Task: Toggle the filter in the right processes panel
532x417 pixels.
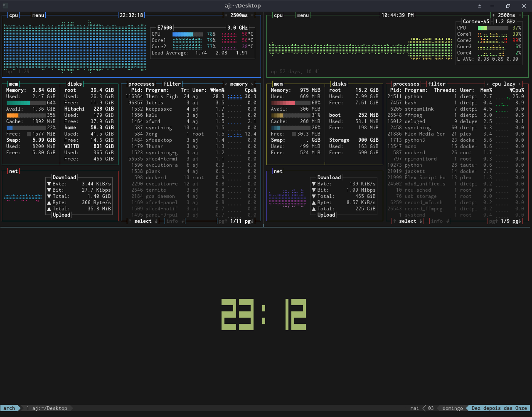Action: [x=438, y=84]
